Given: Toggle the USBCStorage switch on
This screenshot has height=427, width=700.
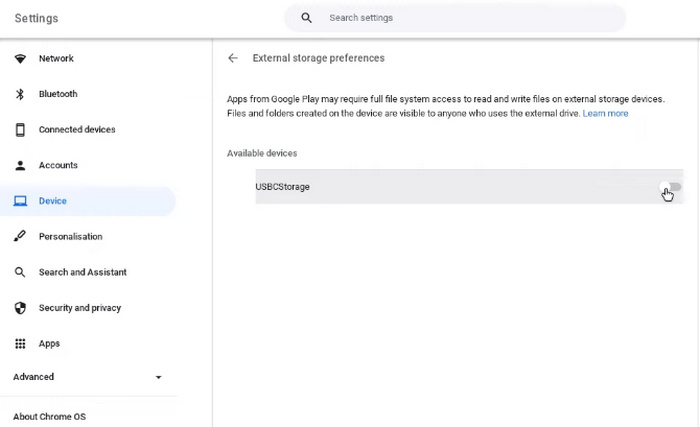Looking at the screenshot, I should point(670,187).
